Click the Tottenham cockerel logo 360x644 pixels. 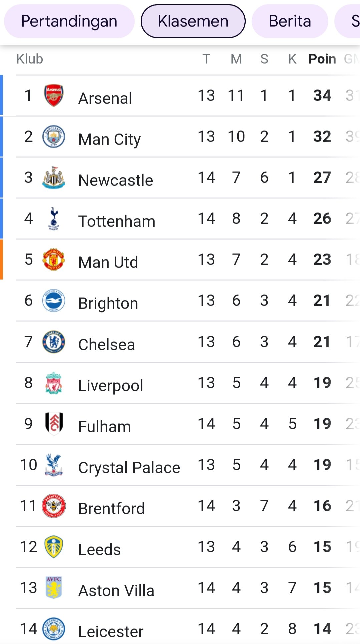coord(54,219)
